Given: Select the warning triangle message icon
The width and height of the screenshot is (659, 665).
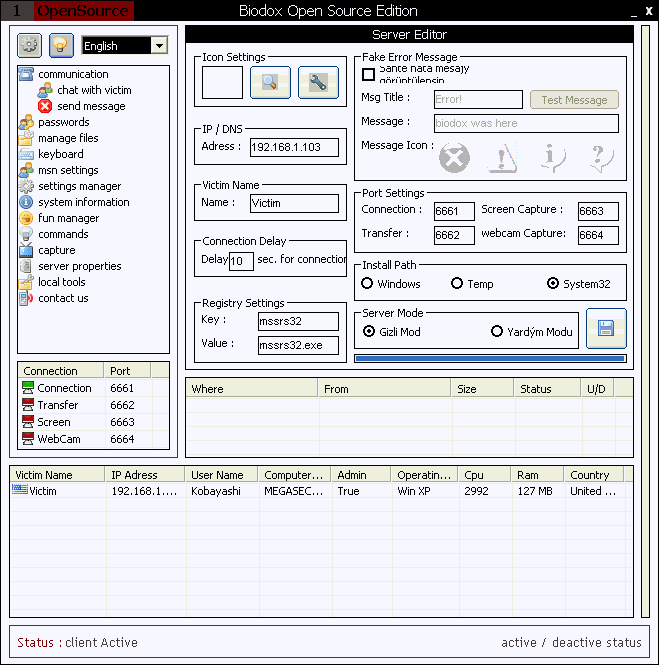Looking at the screenshot, I should pyautogui.click(x=502, y=158).
